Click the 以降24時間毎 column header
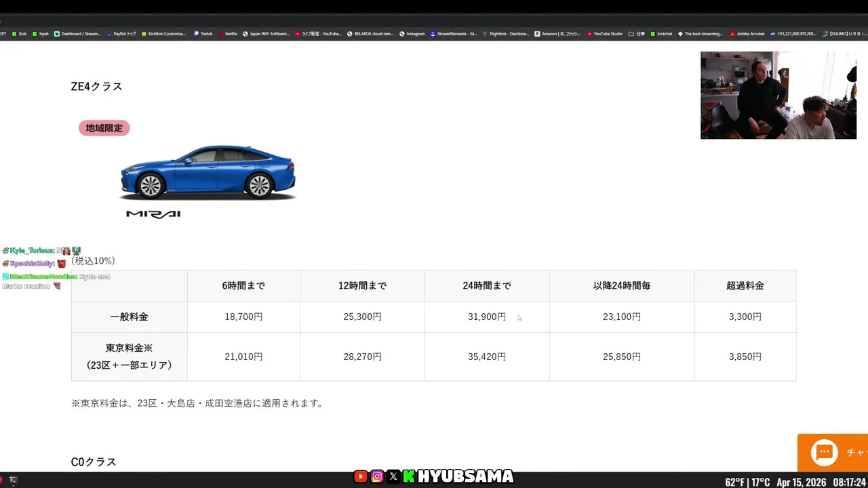Image resolution: width=868 pixels, height=488 pixels. pos(622,286)
